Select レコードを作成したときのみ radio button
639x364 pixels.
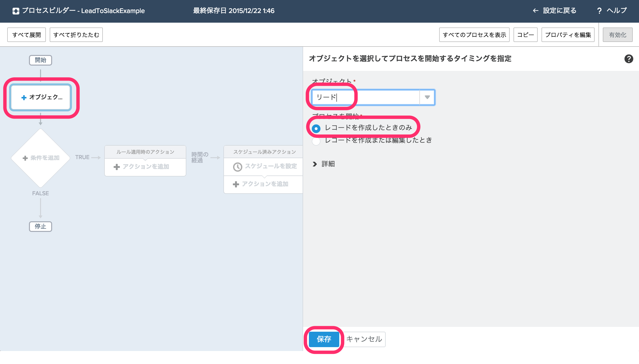tap(316, 128)
